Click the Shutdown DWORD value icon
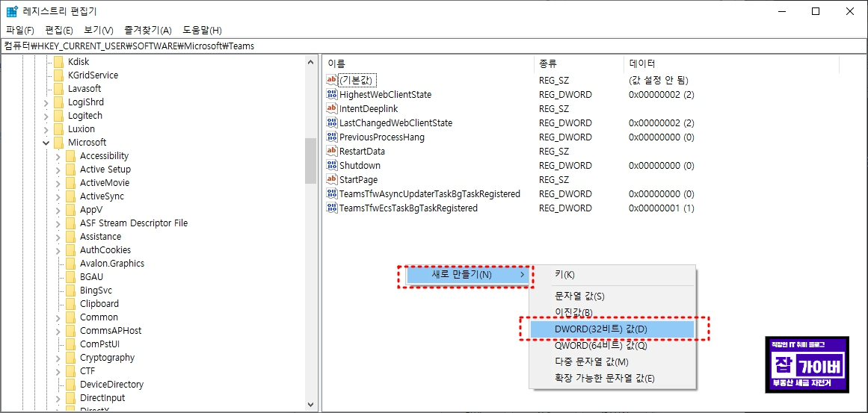This screenshot has width=868, height=413. (332, 165)
